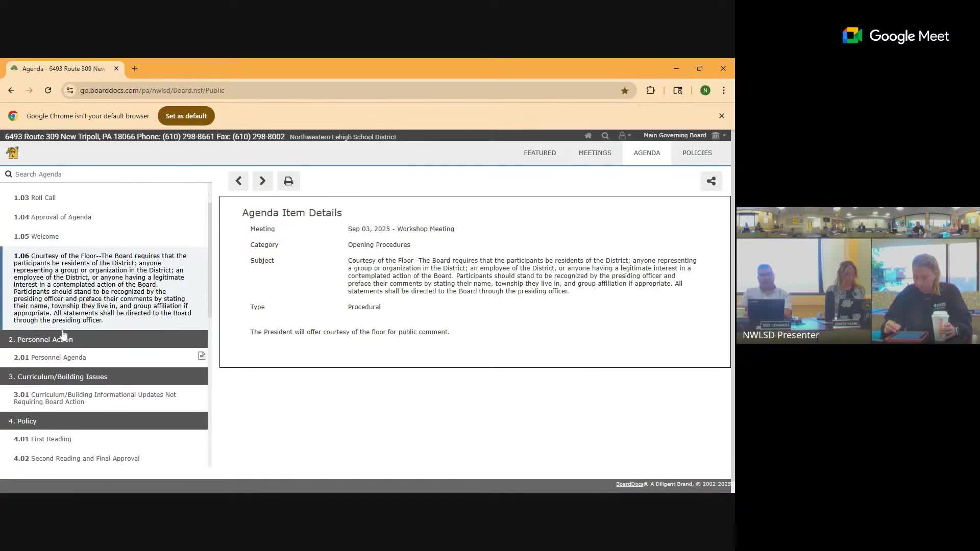Open the share agenda item icon
This screenshot has width=980, height=551.
click(x=711, y=181)
